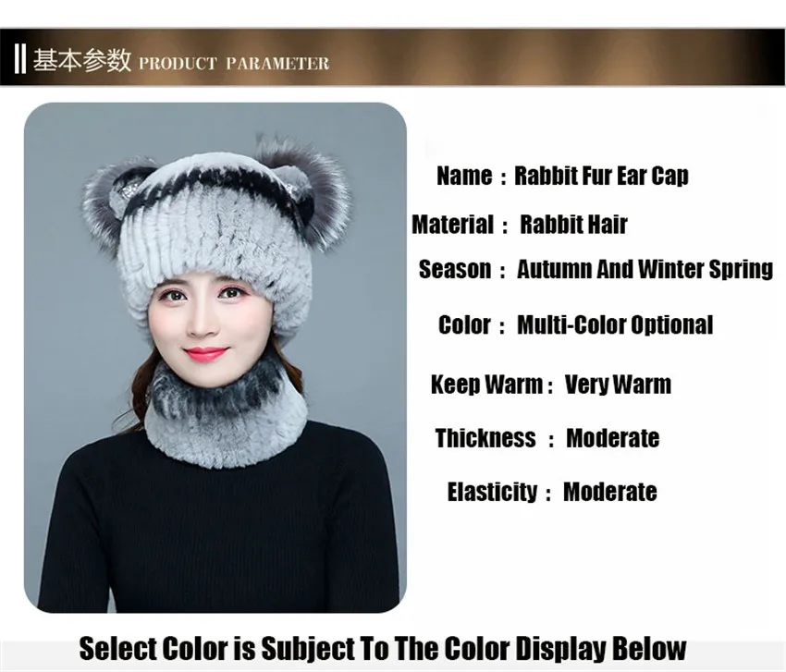Click the double-bar icon in header
Image resolution: width=786 pixels, height=672 pixels.
20,58
